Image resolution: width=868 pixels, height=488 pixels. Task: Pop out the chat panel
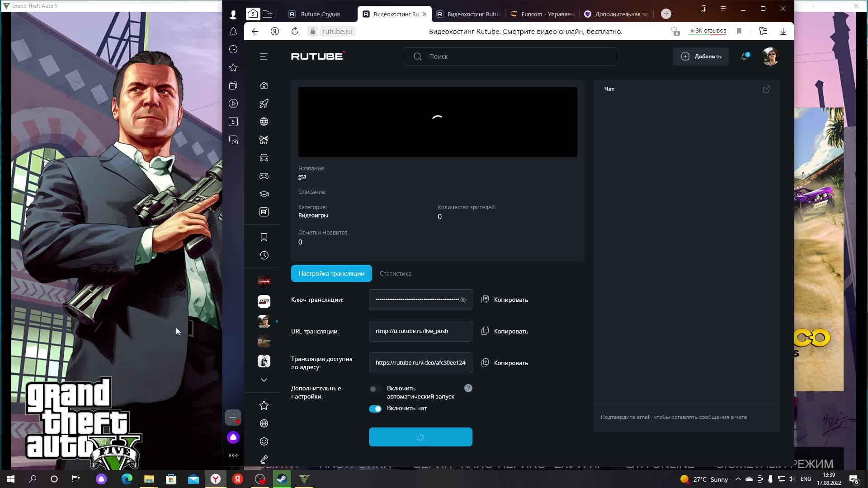point(766,89)
